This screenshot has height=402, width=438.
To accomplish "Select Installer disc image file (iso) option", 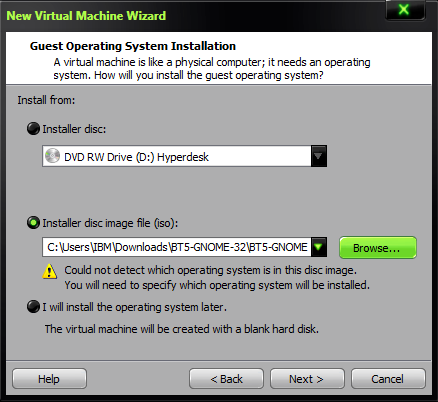I will coord(33,223).
